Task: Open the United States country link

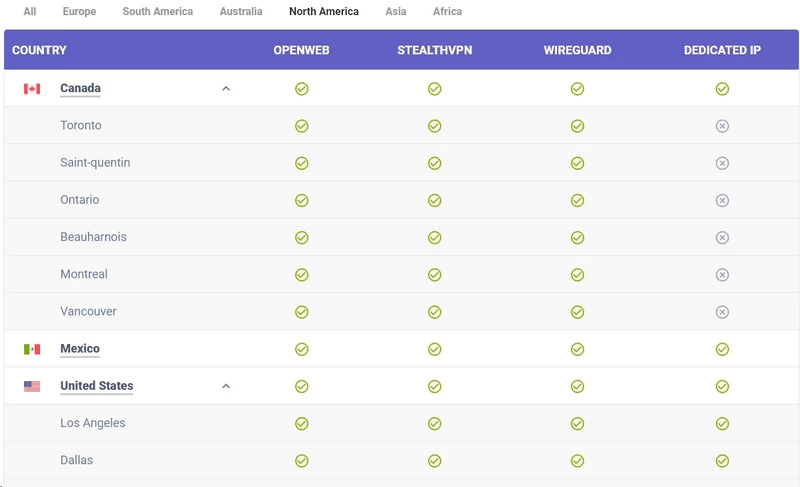Action: point(96,386)
